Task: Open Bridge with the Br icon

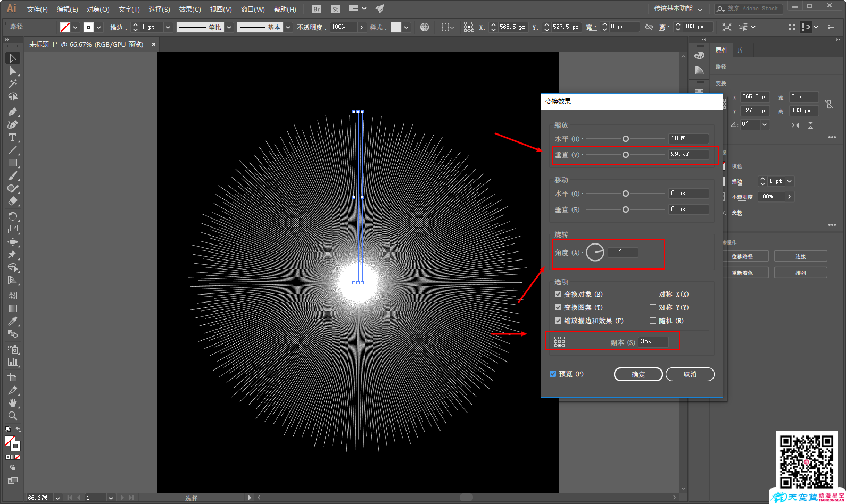Action: coord(317,9)
